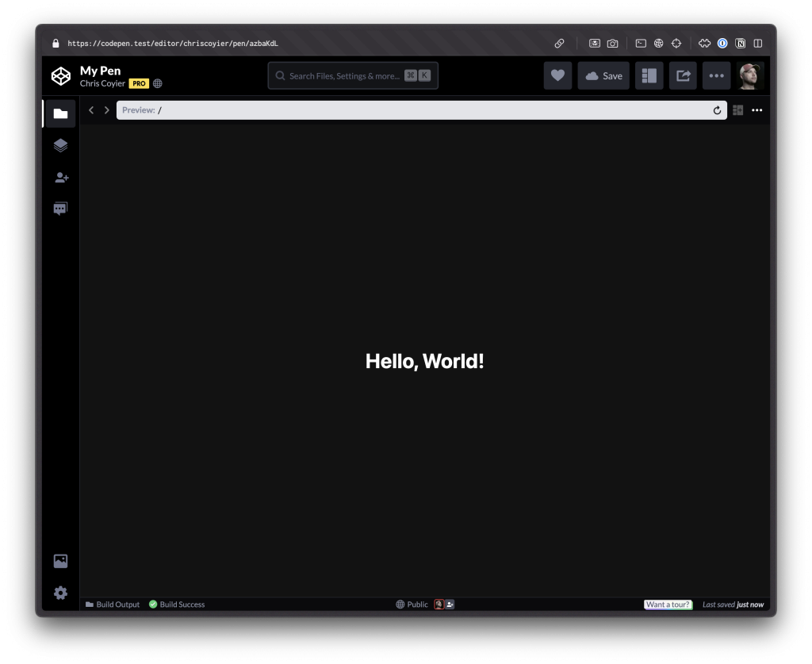Viewport: 812px width, 664px height.
Task: Toggle Public privacy status in footer
Action: pos(412,605)
